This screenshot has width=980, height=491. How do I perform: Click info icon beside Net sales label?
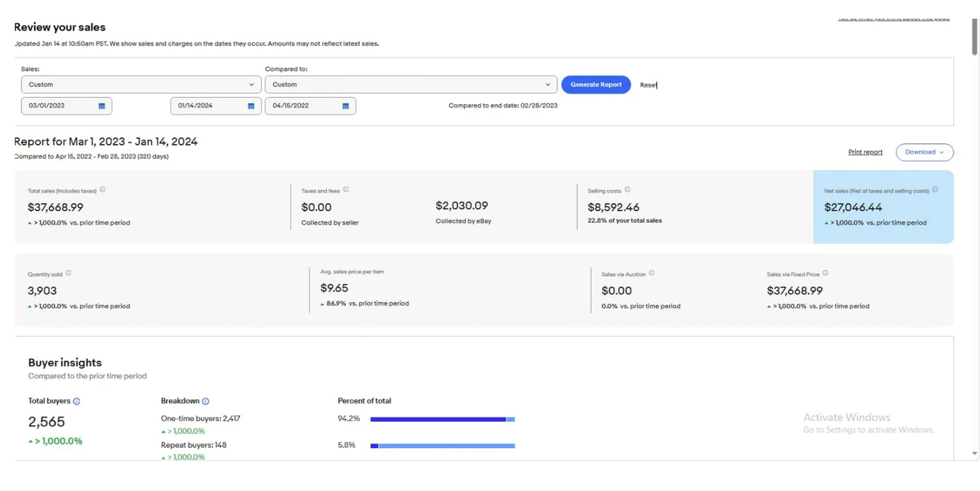[x=935, y=190]
